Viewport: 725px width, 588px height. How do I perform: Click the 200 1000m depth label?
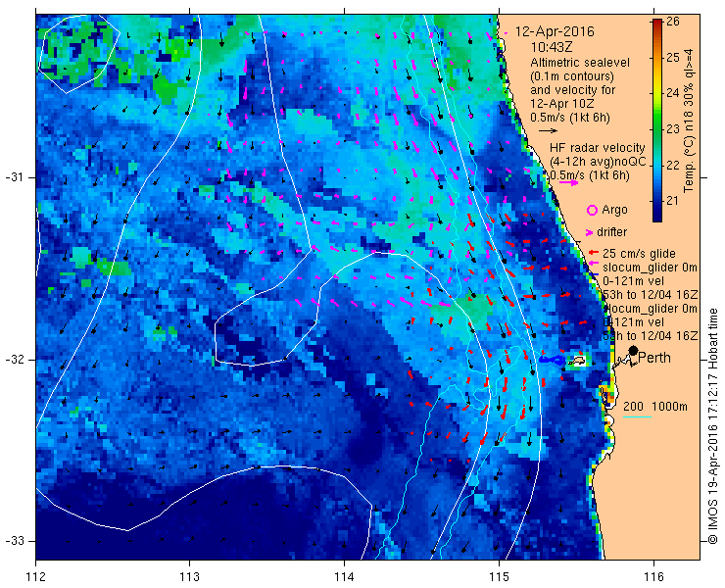(x=655, y=407)
